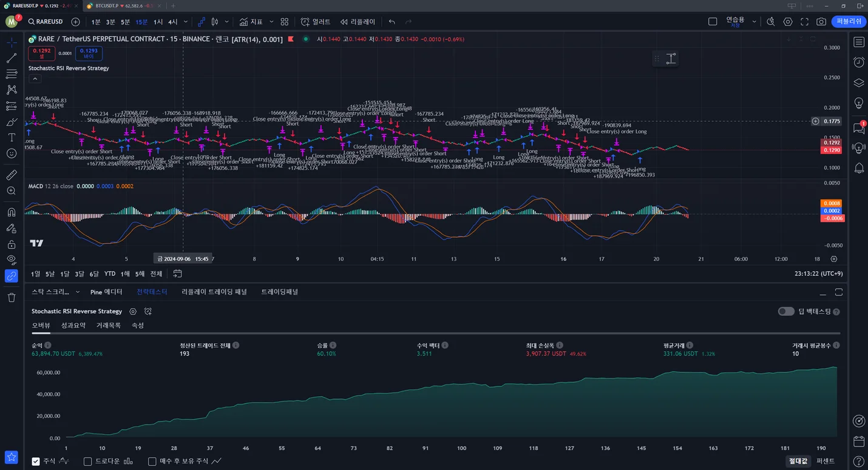Click the candlestick chart style icon
Viewport: 868px width, 470px height.
coord(215,22)
